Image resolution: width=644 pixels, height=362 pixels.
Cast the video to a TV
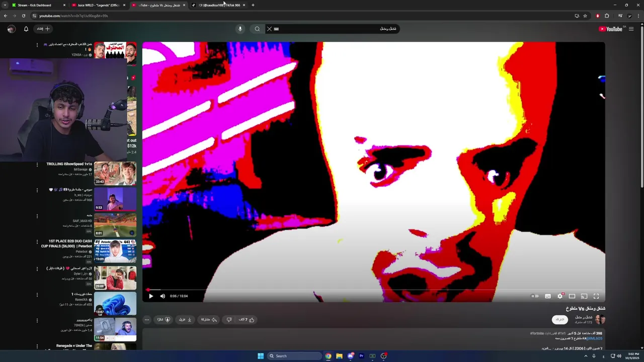[584, 296]
